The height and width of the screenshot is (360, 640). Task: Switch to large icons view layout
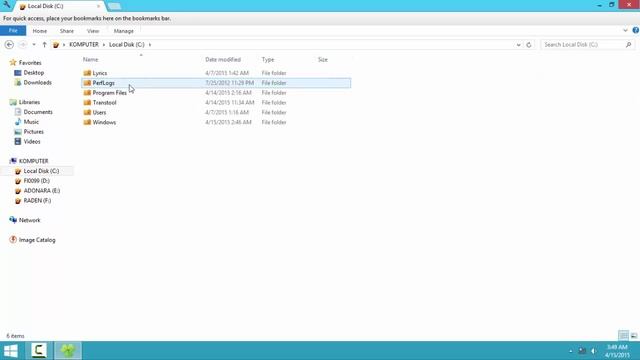pyautogui.click(x=634, y=336)
